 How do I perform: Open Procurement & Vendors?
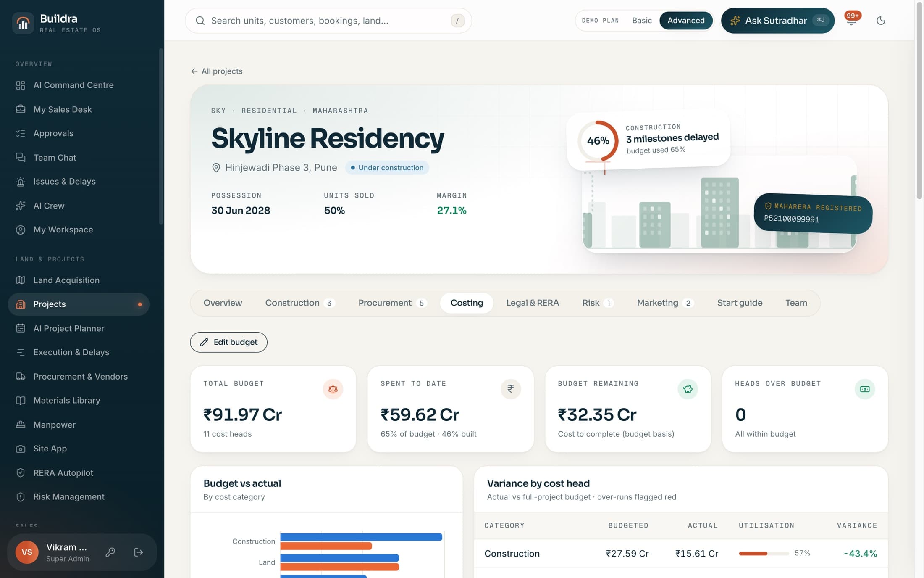click(x=79, y=377)
